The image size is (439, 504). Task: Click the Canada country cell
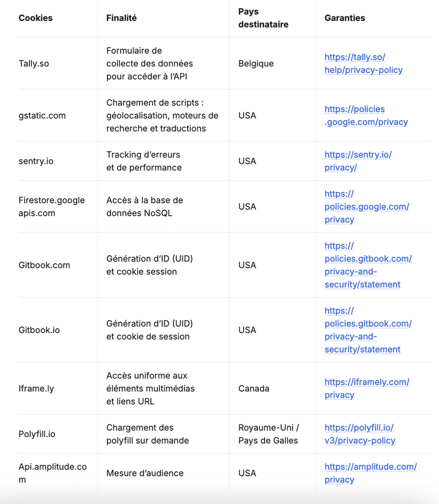254,388
